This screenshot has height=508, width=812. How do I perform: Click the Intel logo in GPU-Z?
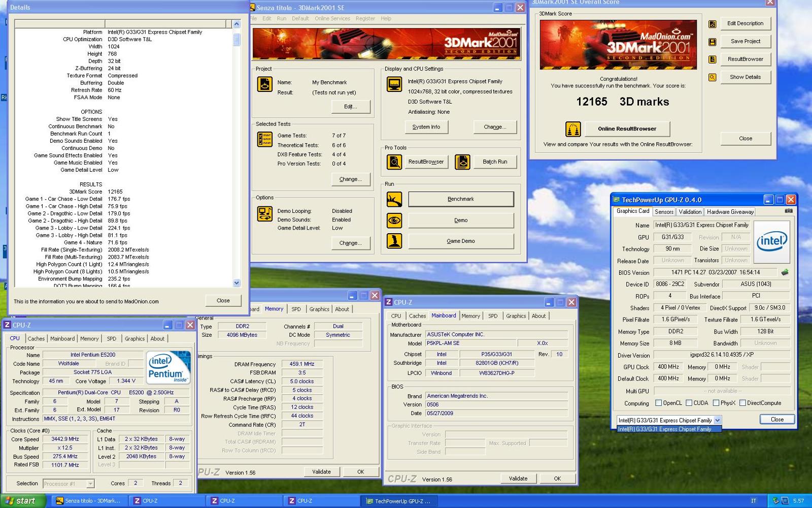(x=772, y=241)
